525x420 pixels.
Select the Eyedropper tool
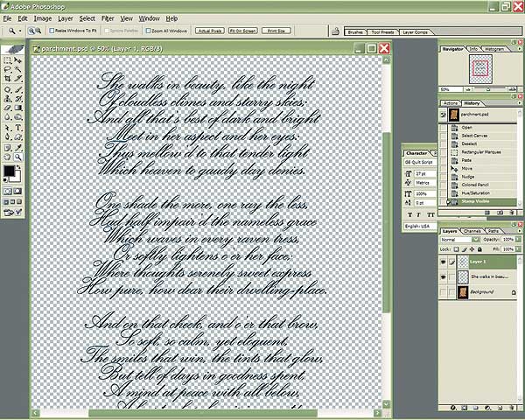[x=17, y=148]
